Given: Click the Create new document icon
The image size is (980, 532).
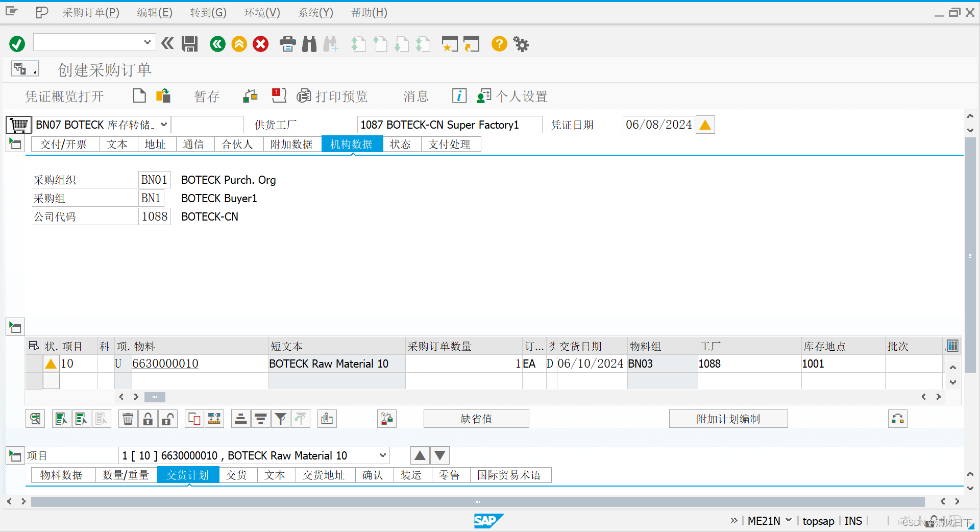Looking at the screenshot, I should click(x=139, y=95).
